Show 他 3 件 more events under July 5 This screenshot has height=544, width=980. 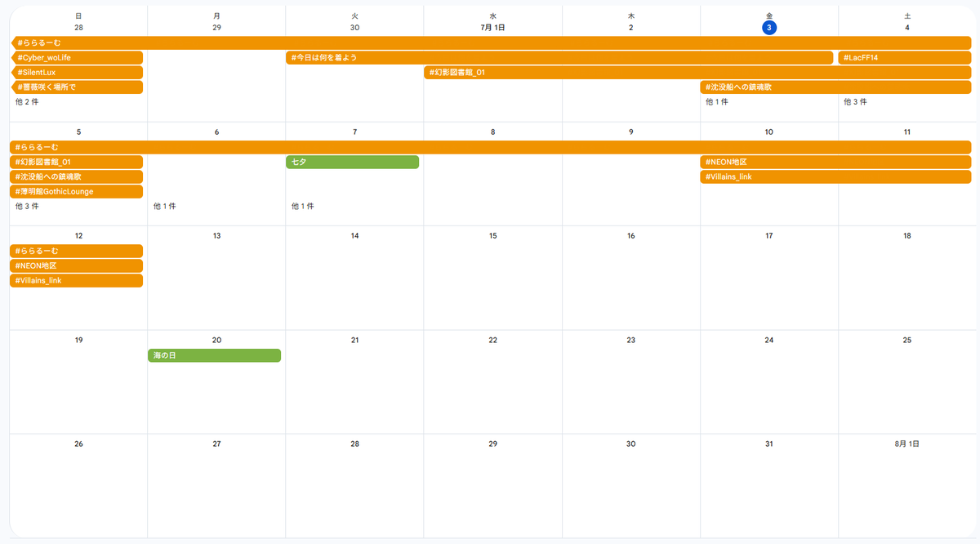(27, 207)
